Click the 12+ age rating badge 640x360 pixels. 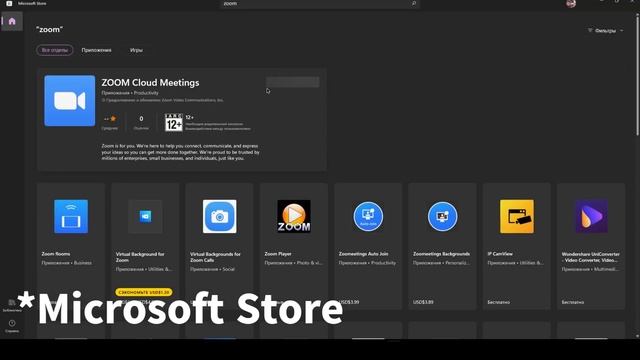173,122
